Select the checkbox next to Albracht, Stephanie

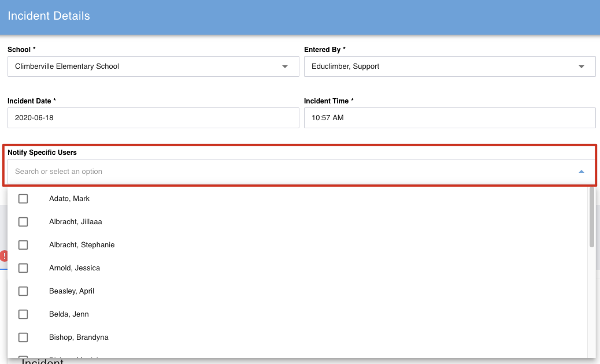point(23,245)
